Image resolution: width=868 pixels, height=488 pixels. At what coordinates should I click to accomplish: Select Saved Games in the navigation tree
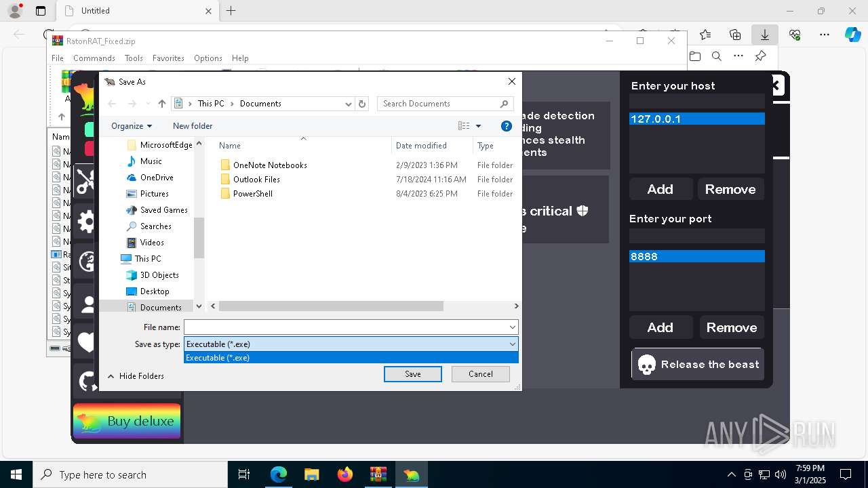pos(164,210)
